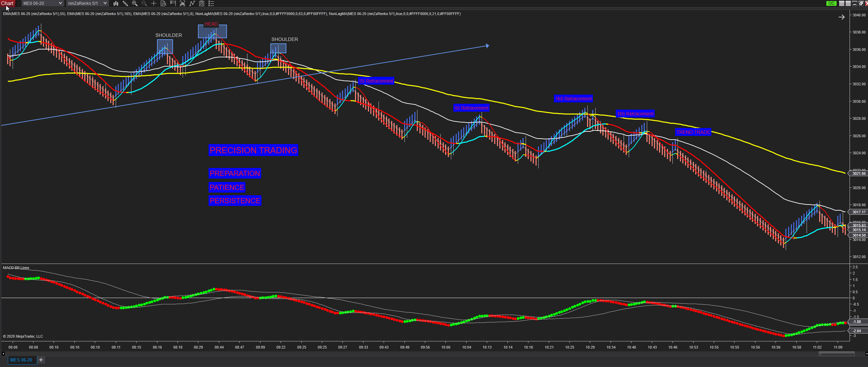Toggle the Chart Trader panel icon
Viewport: 868px width, 367px height.
point(173,3)
